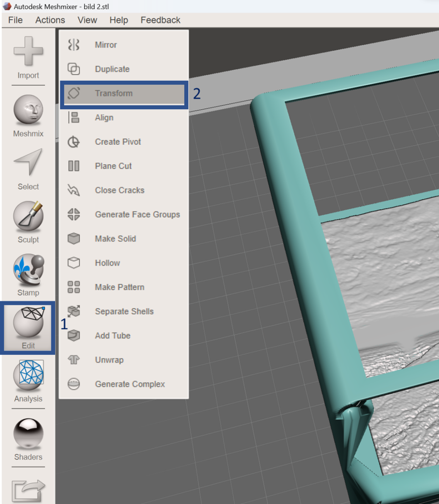Image resolution: width=439 pixels, height=504 pixels.
Task: Choose Duplicate from the Edit menu
Action: point(124,69)
